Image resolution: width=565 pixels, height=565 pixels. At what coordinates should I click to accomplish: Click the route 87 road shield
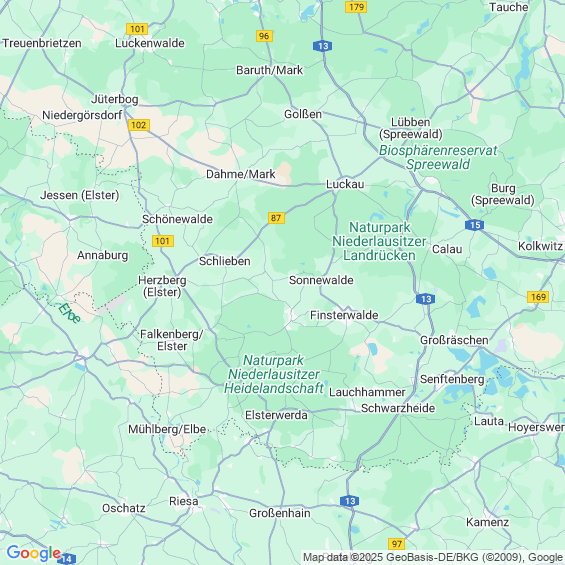click(276, 218)
